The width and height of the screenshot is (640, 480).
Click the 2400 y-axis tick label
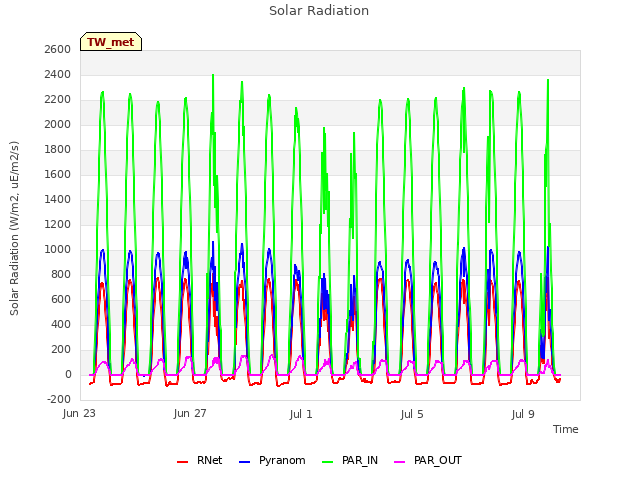58,74
